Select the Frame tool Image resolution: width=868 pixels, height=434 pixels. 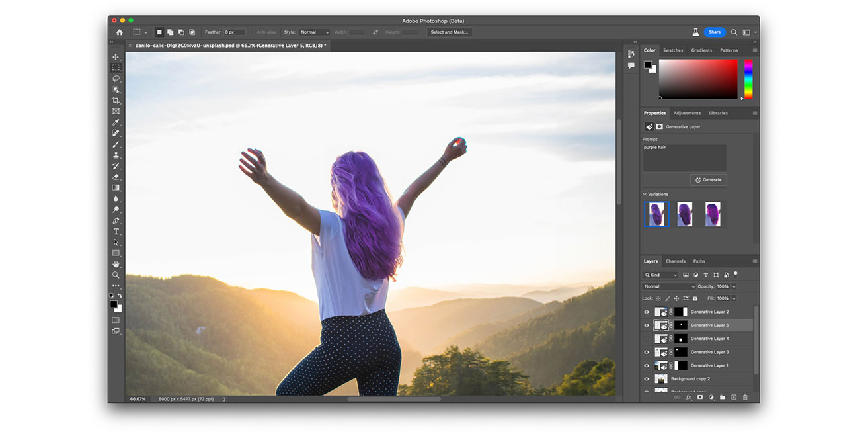[x=116, y=111]
